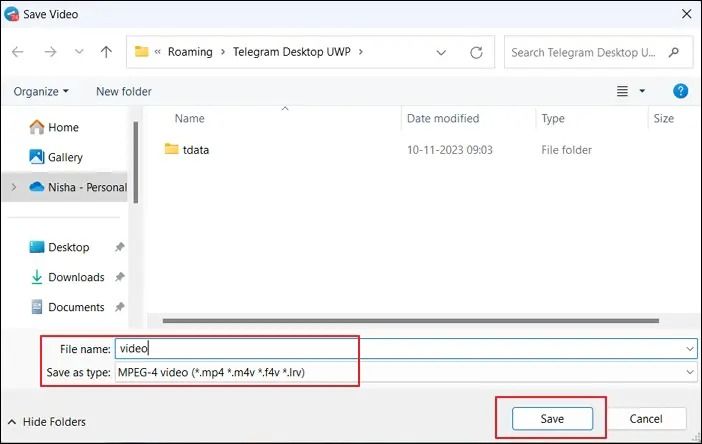The image size is (702, 444).
Task: Select the tdata folder
Action: point(195,150)
